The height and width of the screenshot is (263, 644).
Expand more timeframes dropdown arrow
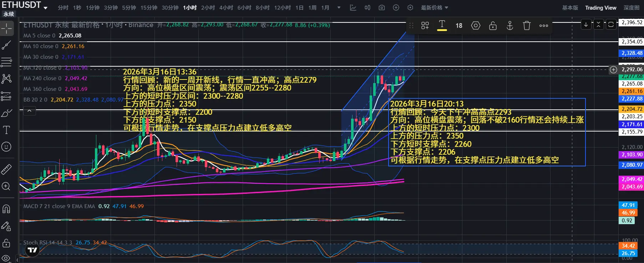point(339,7)
